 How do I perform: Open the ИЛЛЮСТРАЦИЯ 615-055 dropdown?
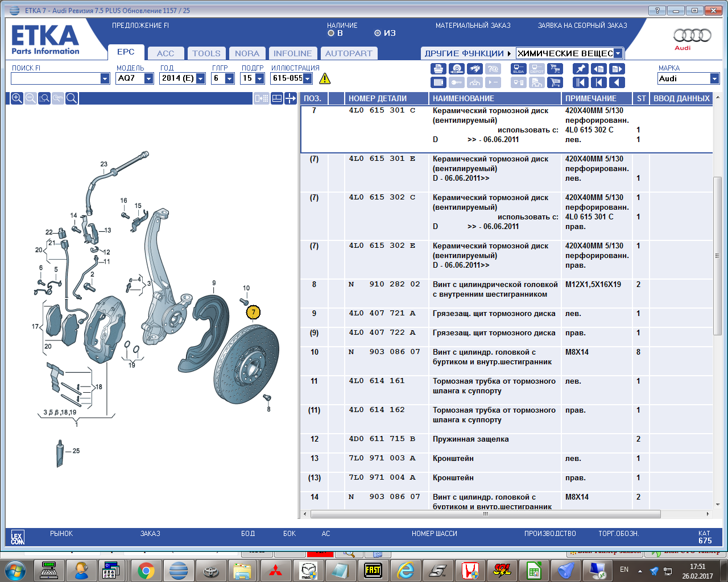click(307, 78)
